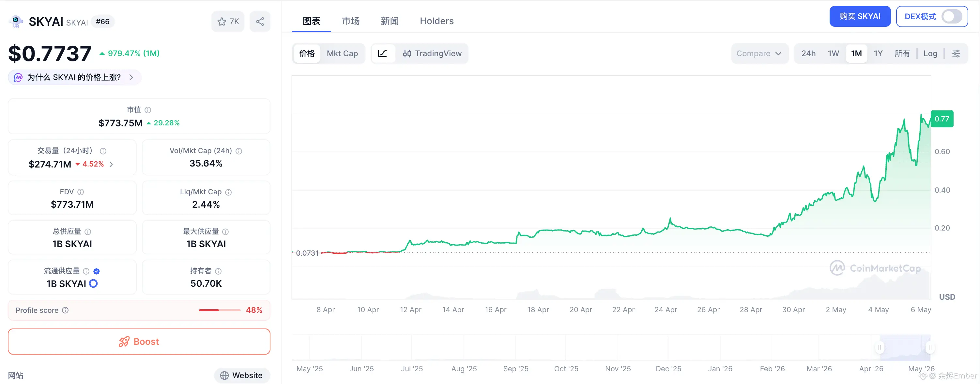Click info icon next to 最大供应量
The image size is (980, 384).
(x=226, y=232)
